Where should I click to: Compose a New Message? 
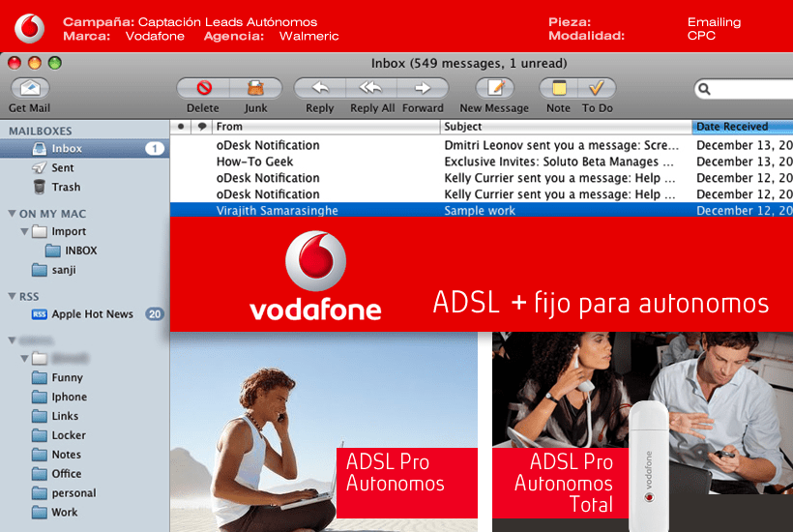pyautogui.click(x=494, y=88)
